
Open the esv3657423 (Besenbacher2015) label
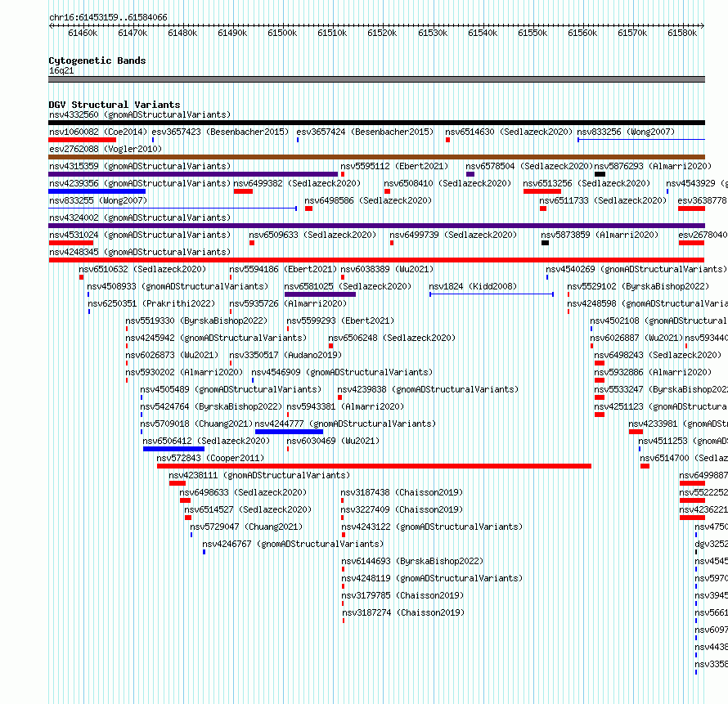click(x=220, y=132)
